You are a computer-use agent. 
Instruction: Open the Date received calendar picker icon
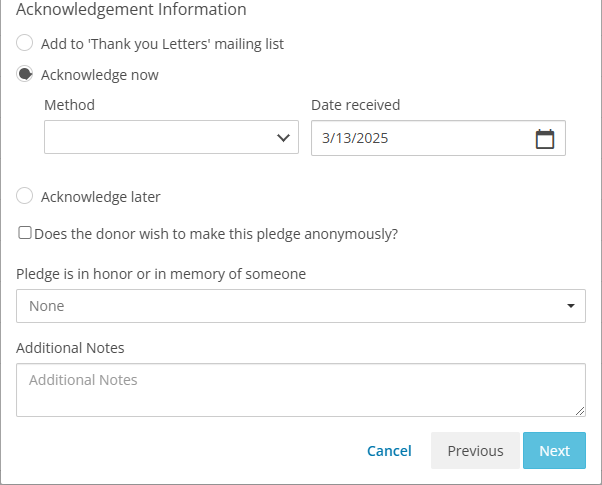click(x=545, y=139)
